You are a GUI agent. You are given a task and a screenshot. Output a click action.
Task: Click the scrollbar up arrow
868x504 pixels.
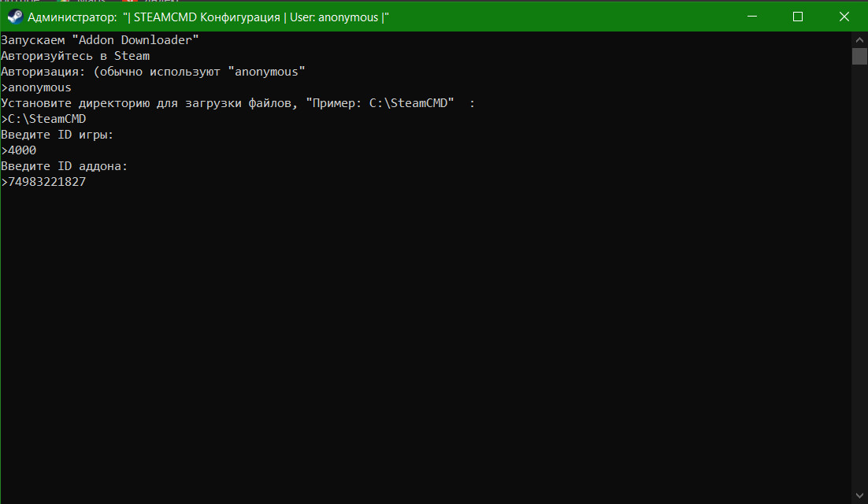tap(859, 38)
